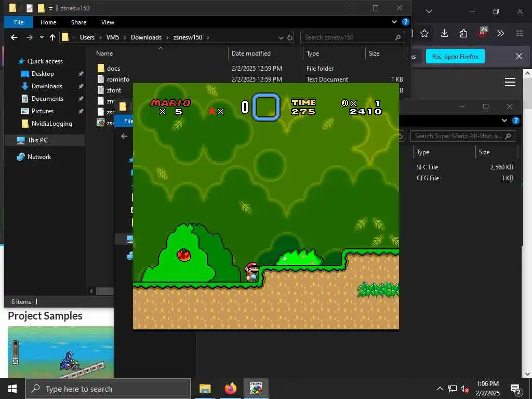
Task: Sort by the Name column header
Action: (x=104, y=54)
